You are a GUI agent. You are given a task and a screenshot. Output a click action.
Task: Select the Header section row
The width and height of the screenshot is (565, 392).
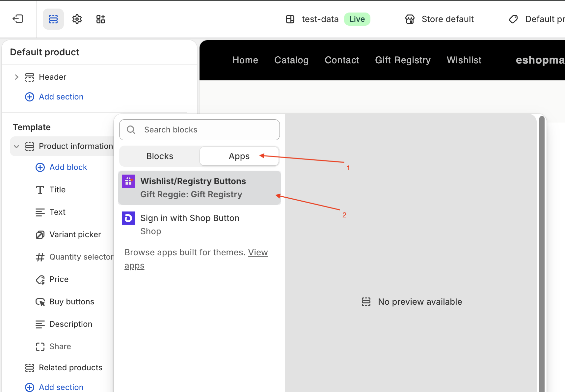(x=99, y=77)
